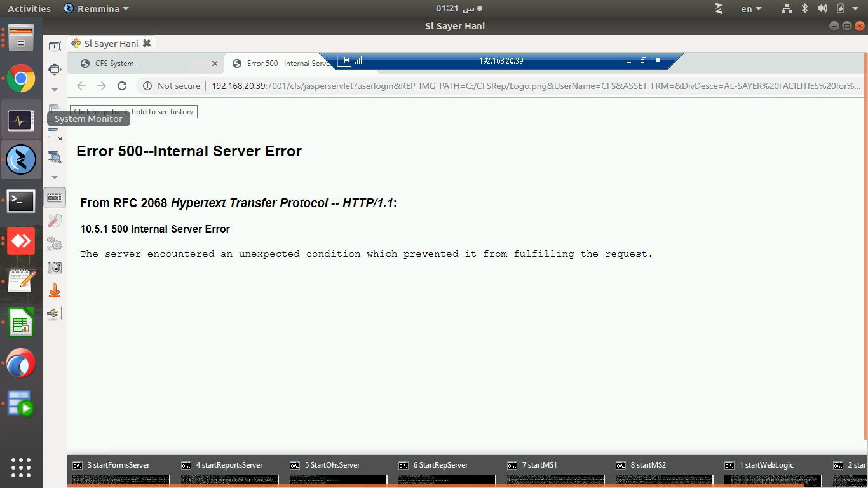868x488 pixels.
Task: Pin the RDP connection bar
Action: [x=345, y=60]
